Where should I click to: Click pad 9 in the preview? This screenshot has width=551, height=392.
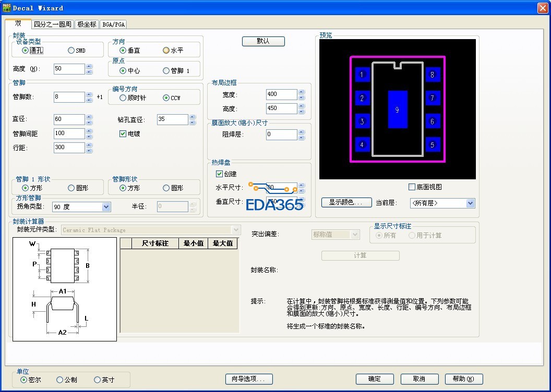pyautogui.click(x=398, y=109)
